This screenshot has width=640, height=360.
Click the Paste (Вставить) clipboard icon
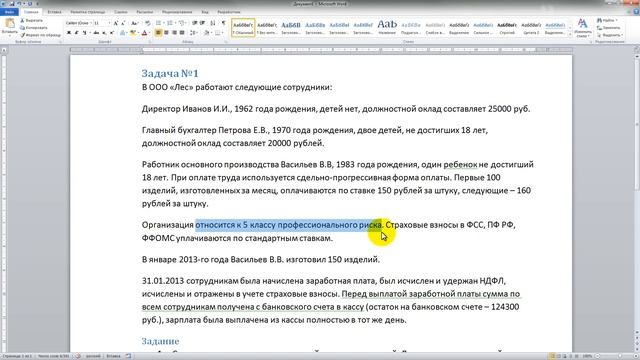click(9, 24)
